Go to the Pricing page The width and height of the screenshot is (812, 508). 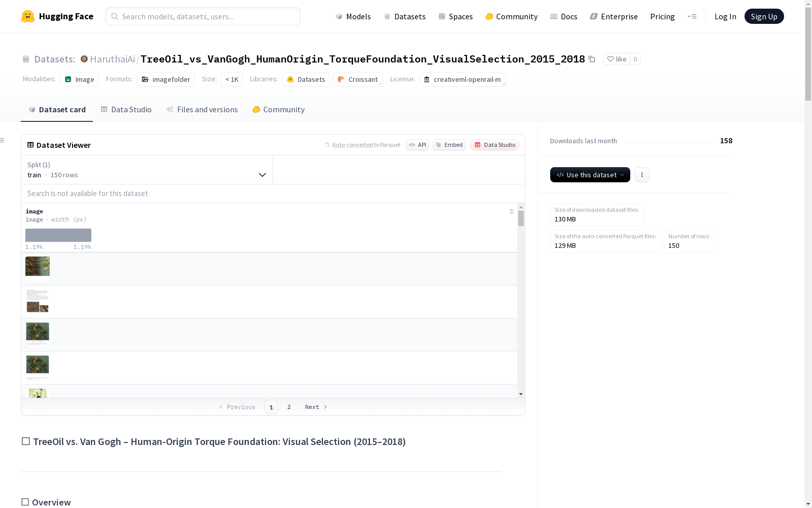click(662, 16)
